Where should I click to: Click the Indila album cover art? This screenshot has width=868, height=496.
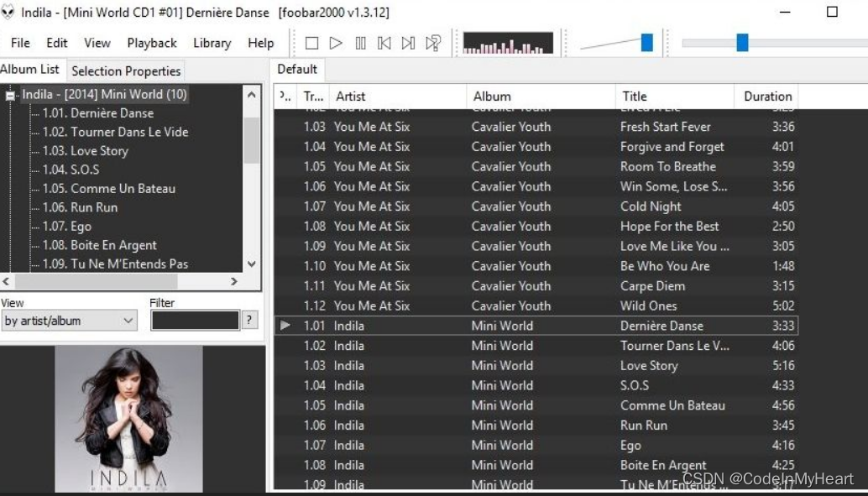tap(128, 419)
